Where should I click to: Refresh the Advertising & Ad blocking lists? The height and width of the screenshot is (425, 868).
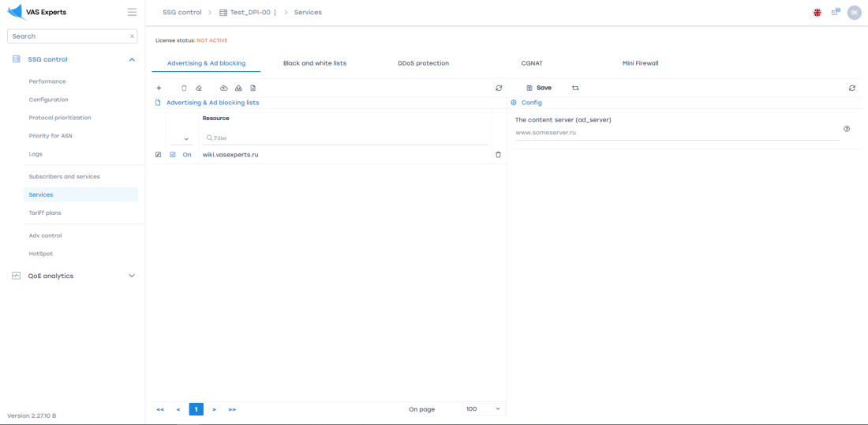point(499,88)
